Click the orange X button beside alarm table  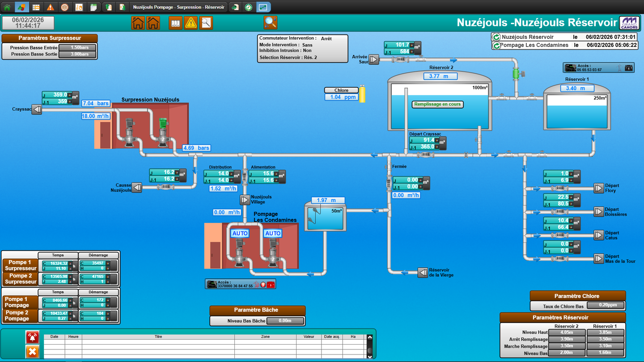click(x=32, y=352)
